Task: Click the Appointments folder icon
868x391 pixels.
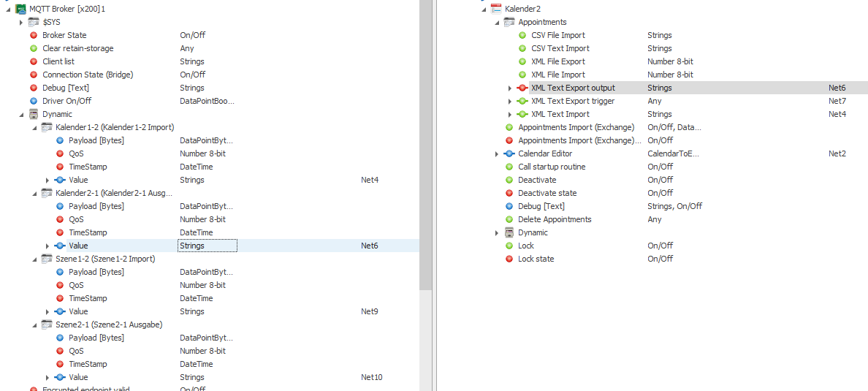Action: point(509,22)
